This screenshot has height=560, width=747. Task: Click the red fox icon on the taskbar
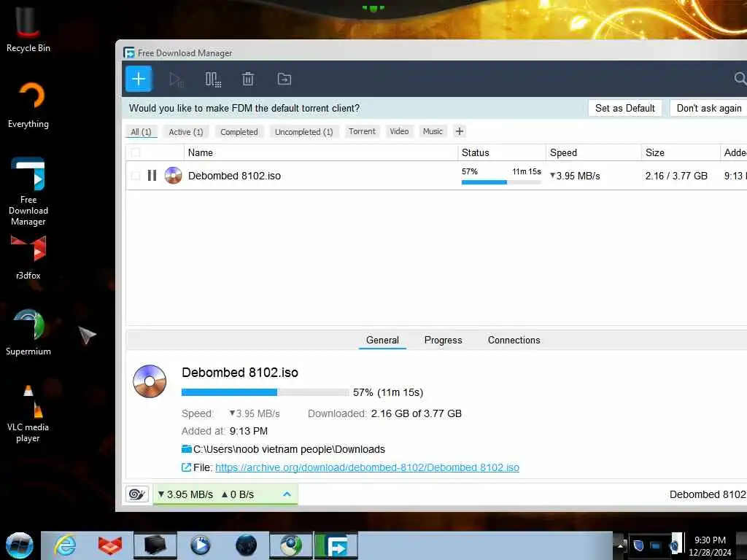pyautogui.click(x=109, y=545)
